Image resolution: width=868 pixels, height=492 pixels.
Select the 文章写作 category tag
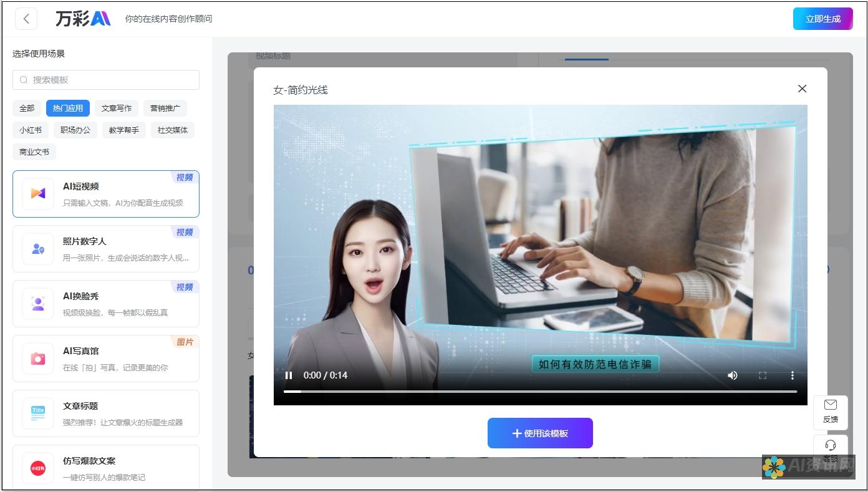pyautogui.click(x=117, y=109)
